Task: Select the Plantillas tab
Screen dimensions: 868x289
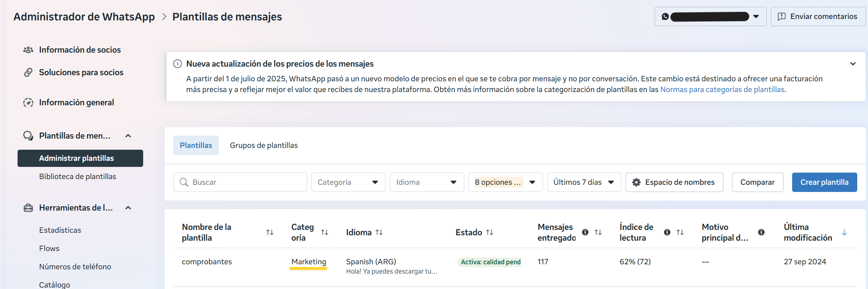Action: tap(196, 145)
